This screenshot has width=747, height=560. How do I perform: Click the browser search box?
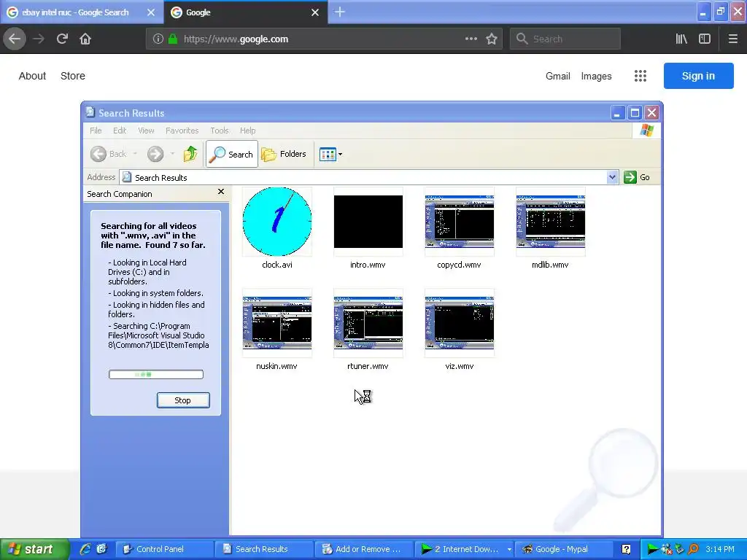tap(565, 39)
